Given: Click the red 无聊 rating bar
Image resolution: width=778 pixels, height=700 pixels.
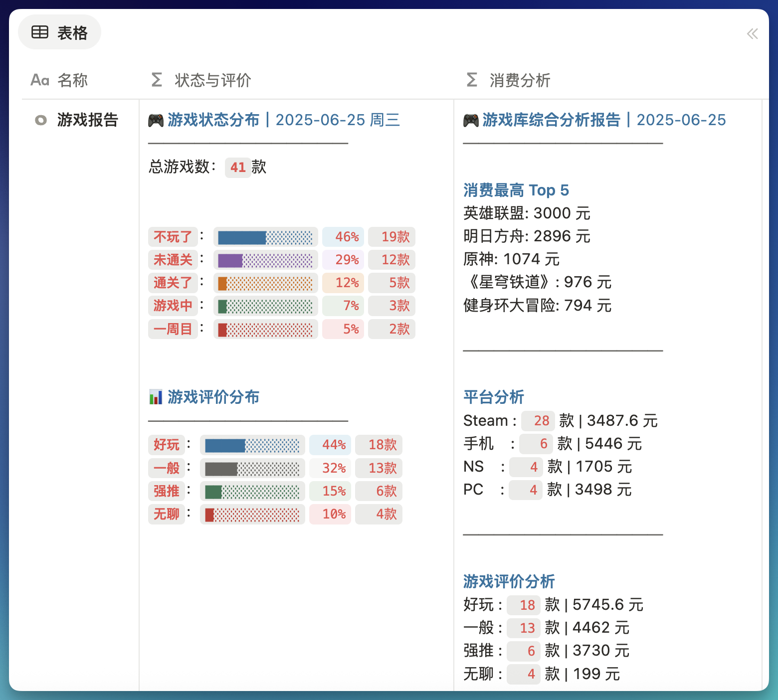Looking at the screenshot, I should coord(252,515).
